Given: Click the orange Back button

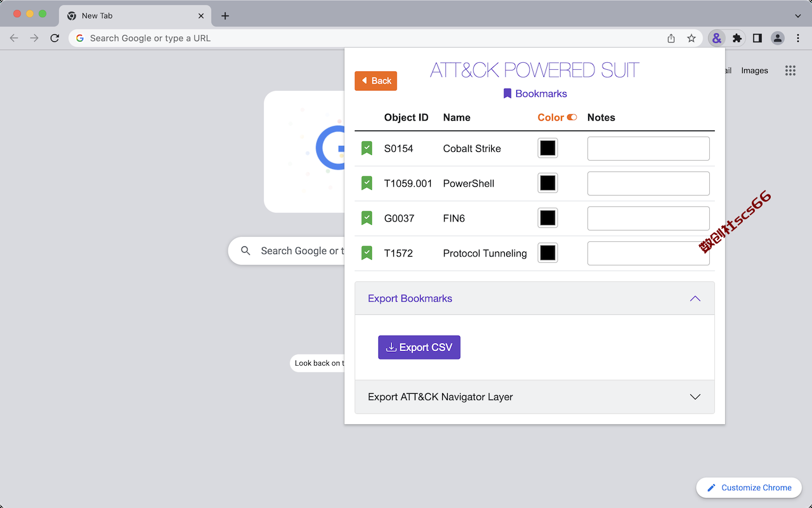Looking at the screenshot, I should pyautogui.click(x=376, y=81).
